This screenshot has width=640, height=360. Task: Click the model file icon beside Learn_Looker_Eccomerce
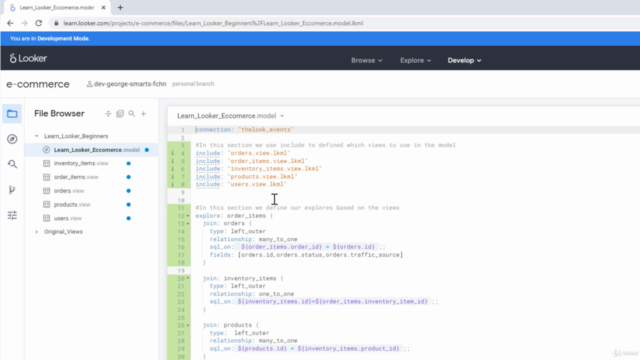[x=47, y=150]
